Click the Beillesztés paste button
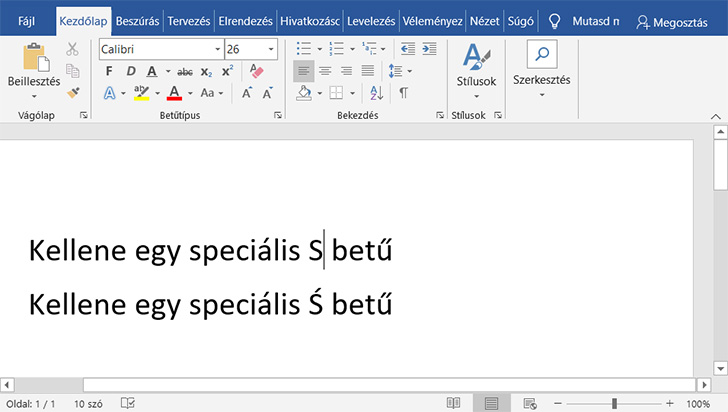 34,70
